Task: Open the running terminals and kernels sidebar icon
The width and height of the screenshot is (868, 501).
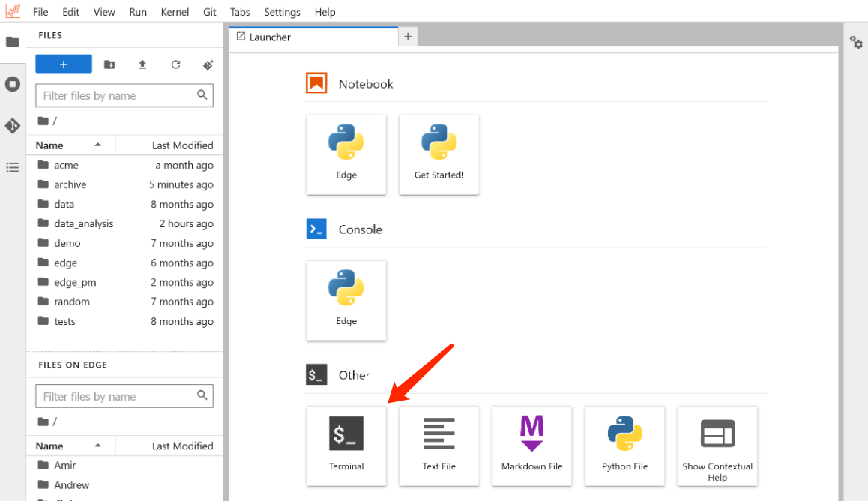Action: coord(12,84)
